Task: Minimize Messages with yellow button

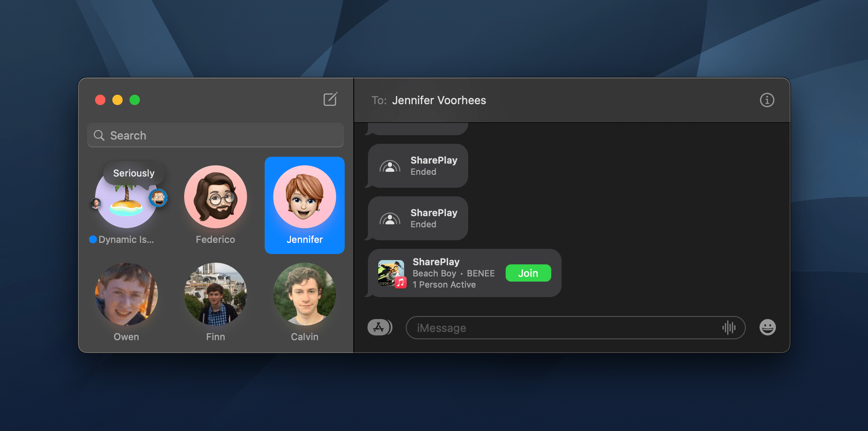Action: [x=117, y=100]
